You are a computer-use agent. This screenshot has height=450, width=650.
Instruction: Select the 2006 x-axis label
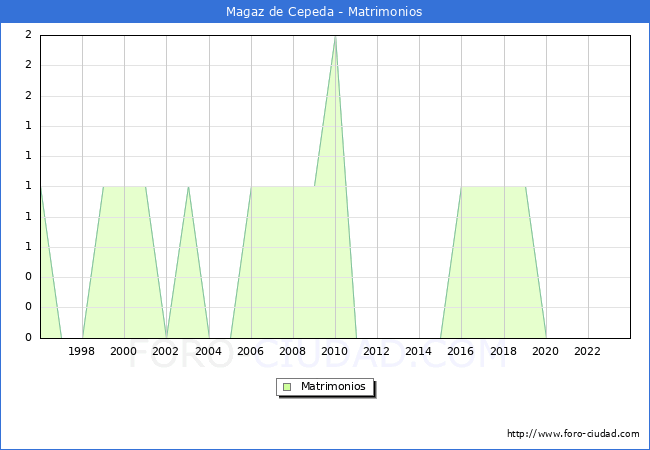(x=250, y=351)
